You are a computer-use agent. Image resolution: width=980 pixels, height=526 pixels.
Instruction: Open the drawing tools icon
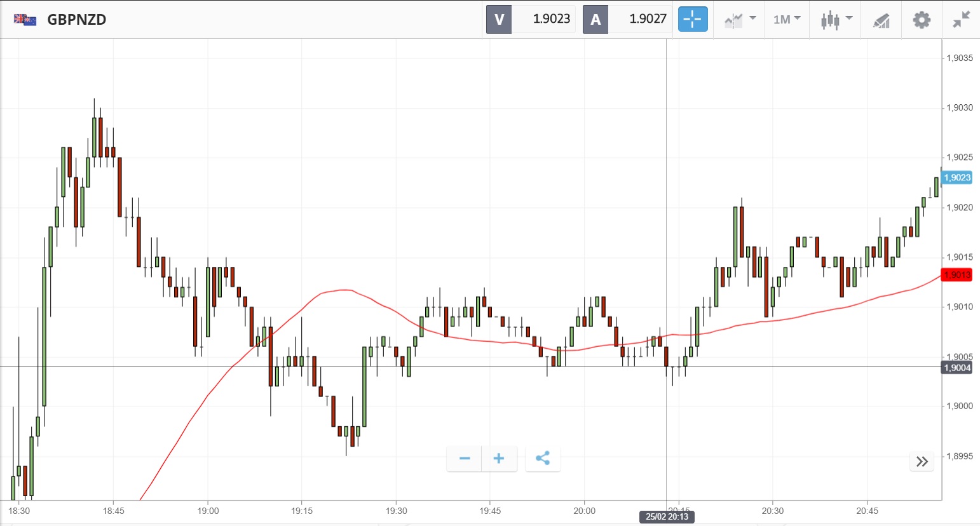point(881,20)
